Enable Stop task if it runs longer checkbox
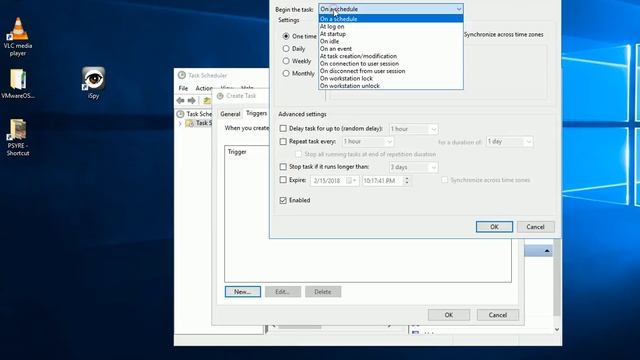 tap(283, 167)
